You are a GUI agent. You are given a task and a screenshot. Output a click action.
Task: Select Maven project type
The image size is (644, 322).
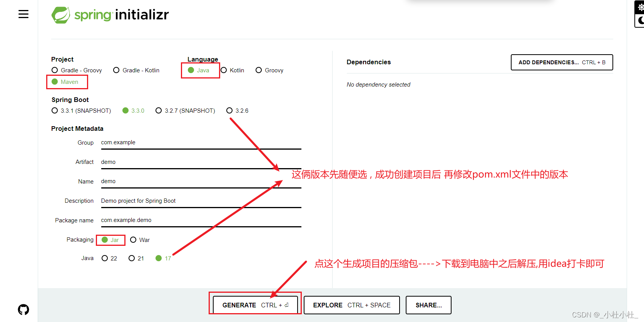coord(65,82)
